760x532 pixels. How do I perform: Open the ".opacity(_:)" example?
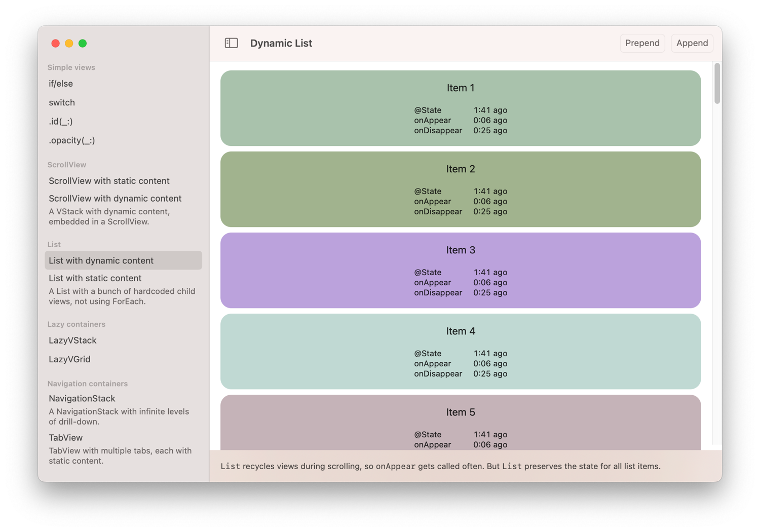[72, 140]
